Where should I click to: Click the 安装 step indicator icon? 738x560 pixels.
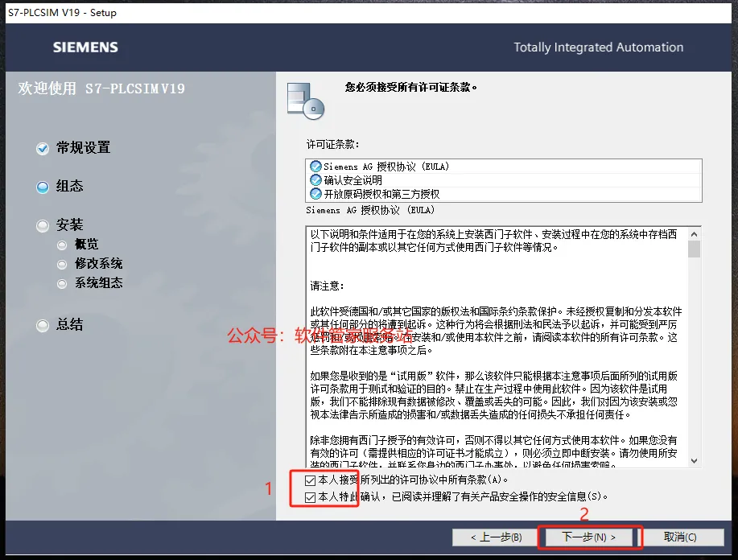click(43, 226)
